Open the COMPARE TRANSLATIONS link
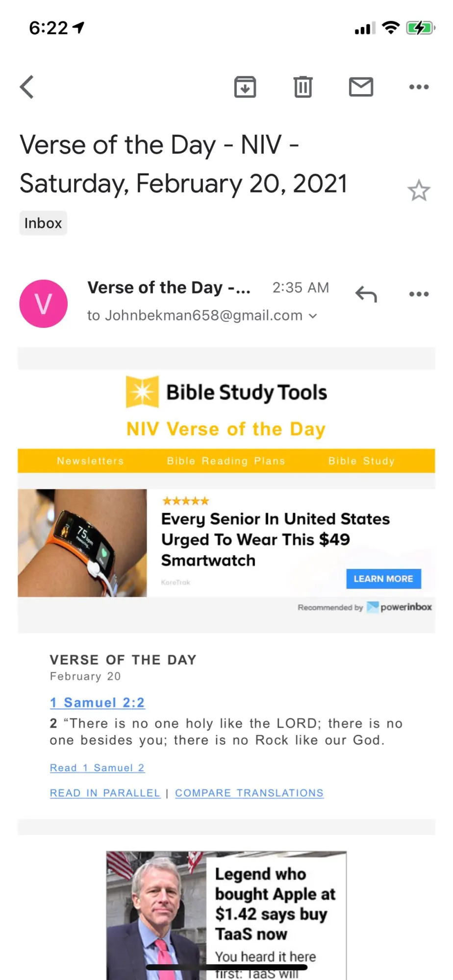 (249, 793)
